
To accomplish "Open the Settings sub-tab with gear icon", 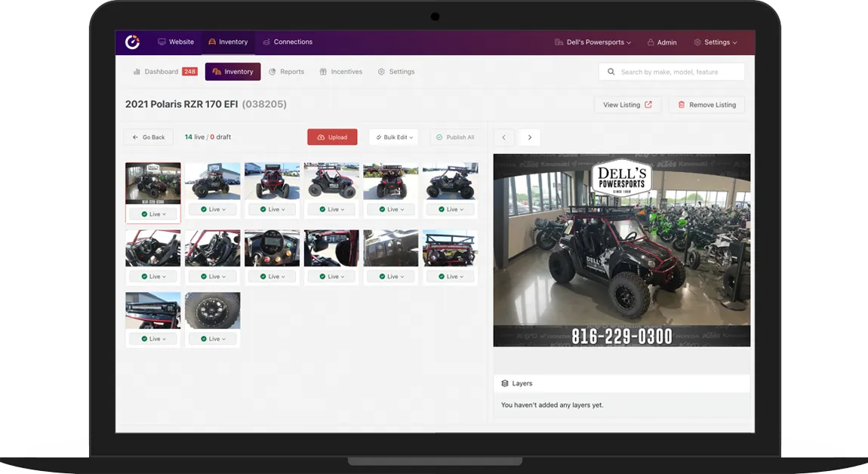I will (x=396, y=72).
